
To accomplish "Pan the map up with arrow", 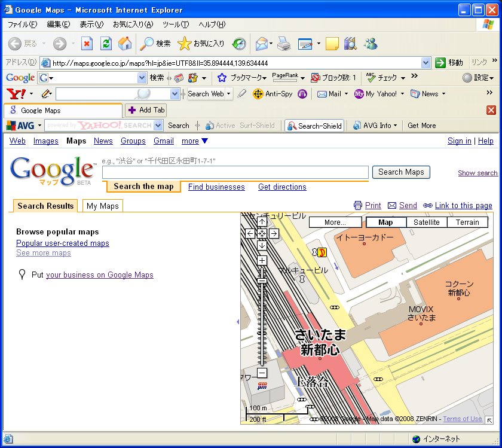I will coord(262,222).
